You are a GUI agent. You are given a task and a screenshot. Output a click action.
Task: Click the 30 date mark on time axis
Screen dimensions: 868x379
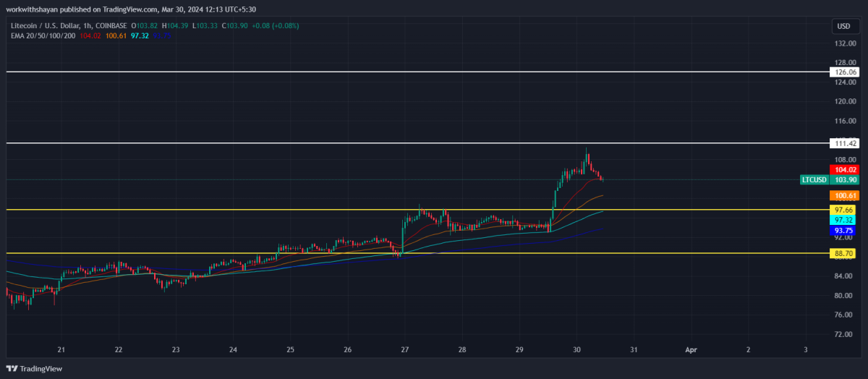(x=576, y=349)
